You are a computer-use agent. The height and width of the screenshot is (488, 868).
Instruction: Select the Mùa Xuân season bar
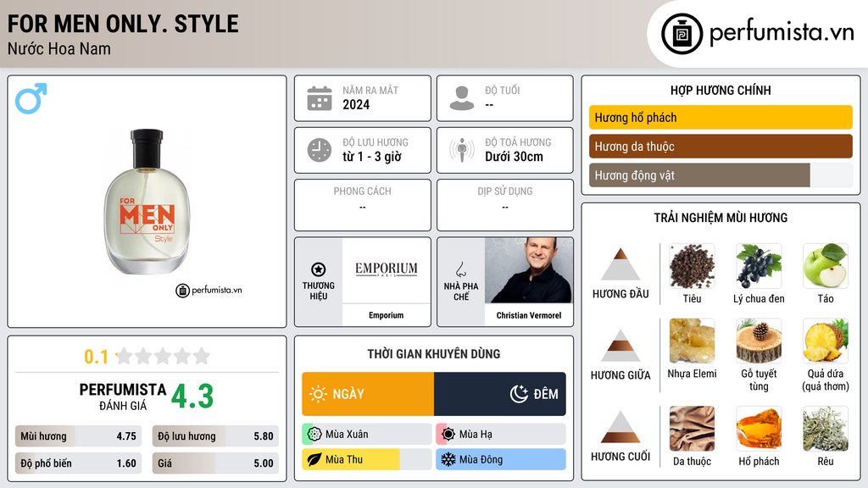(x=367, y=435)
